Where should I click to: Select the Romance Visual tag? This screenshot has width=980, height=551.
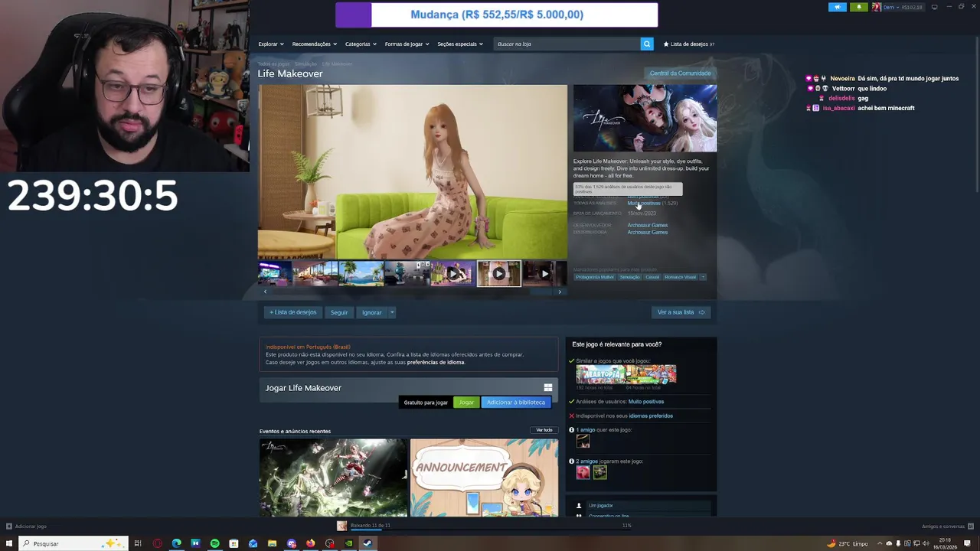pyautogui.click(x=680, y=277)
